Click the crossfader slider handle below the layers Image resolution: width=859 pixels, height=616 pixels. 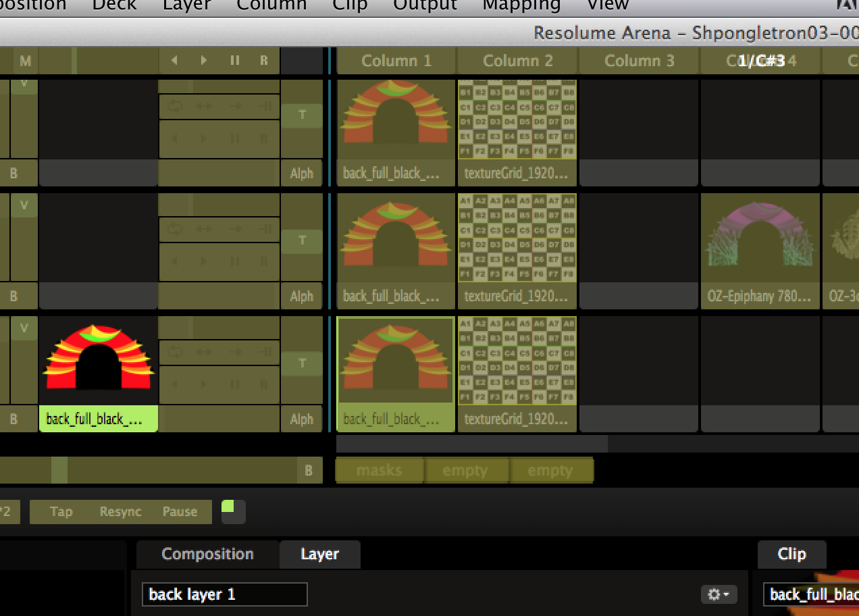[59, 470]
